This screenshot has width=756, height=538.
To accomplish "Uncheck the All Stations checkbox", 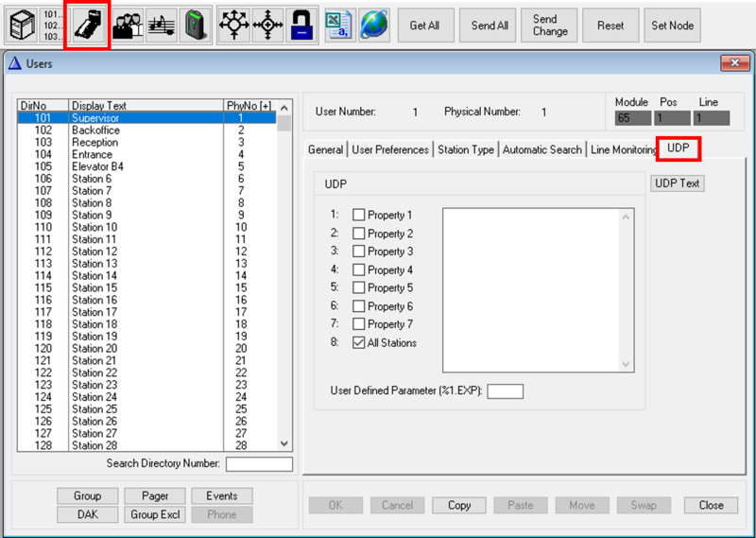I will [x=358, y=342].
